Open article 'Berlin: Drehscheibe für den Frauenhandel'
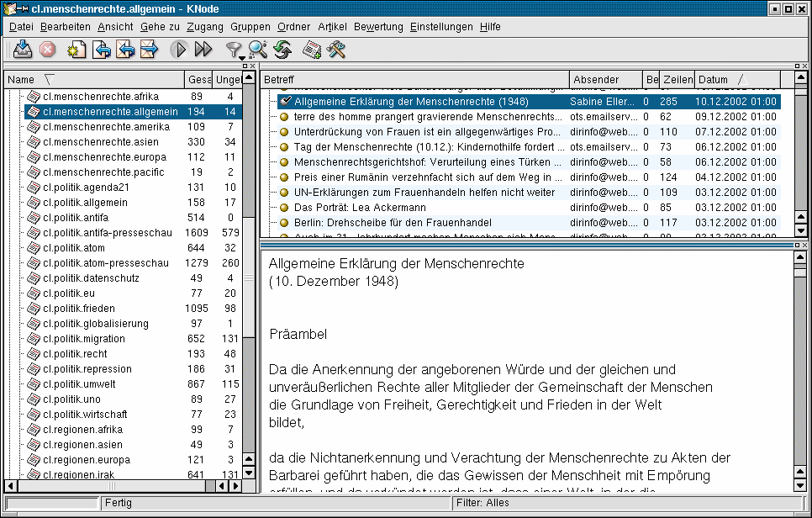The height and width of the screenshot is (518, 812). (x=393, y=222)
